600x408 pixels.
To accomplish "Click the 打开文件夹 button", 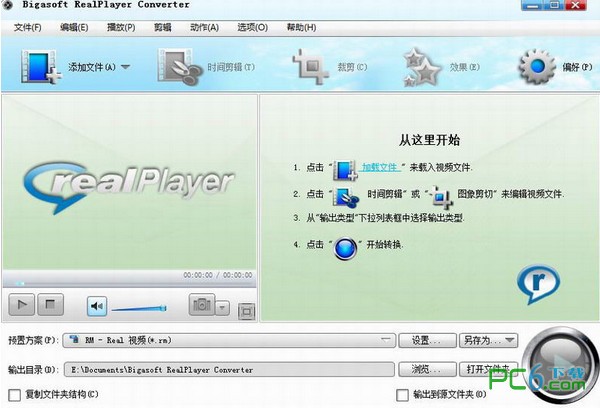I will click(488, 370).
